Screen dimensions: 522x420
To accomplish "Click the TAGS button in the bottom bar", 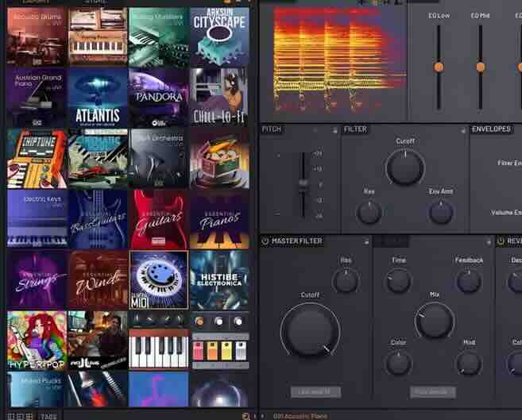I will [48, 416].
